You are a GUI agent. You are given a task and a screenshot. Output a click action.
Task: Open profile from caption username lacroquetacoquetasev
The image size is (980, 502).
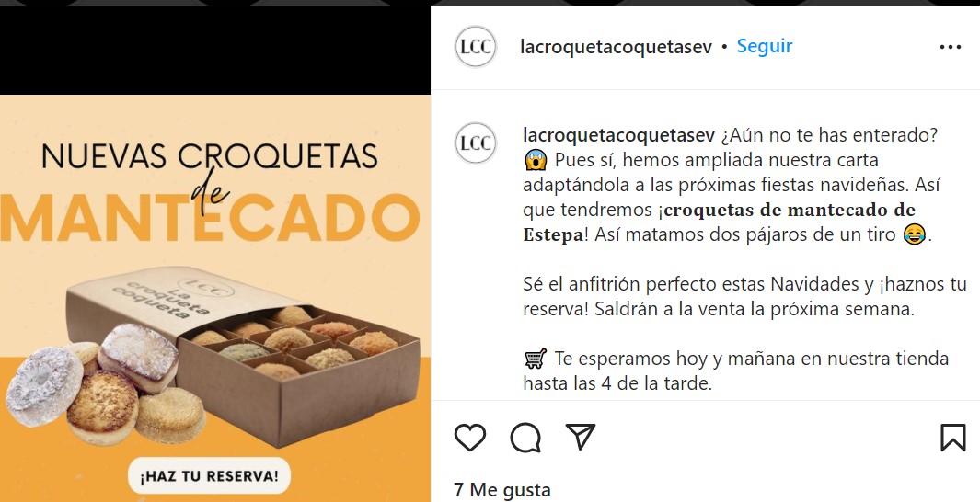pyautogui.click(x=618, y=135)
